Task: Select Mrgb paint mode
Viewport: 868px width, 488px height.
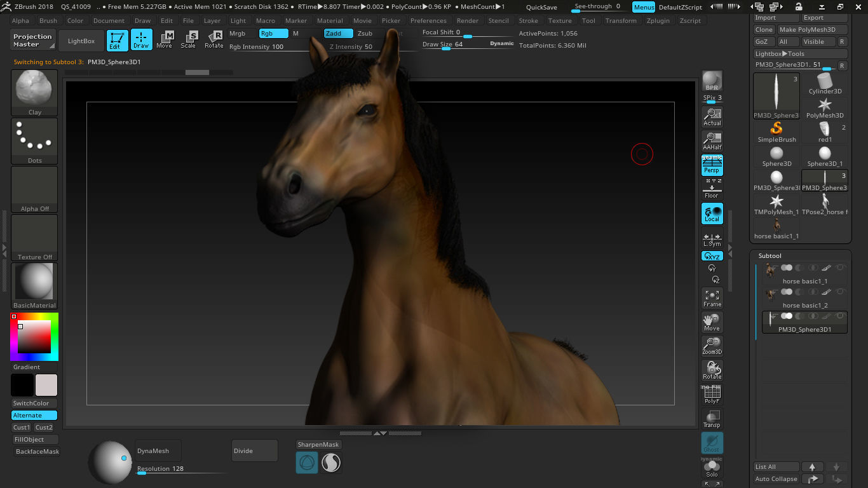Action: pos(237,34)
